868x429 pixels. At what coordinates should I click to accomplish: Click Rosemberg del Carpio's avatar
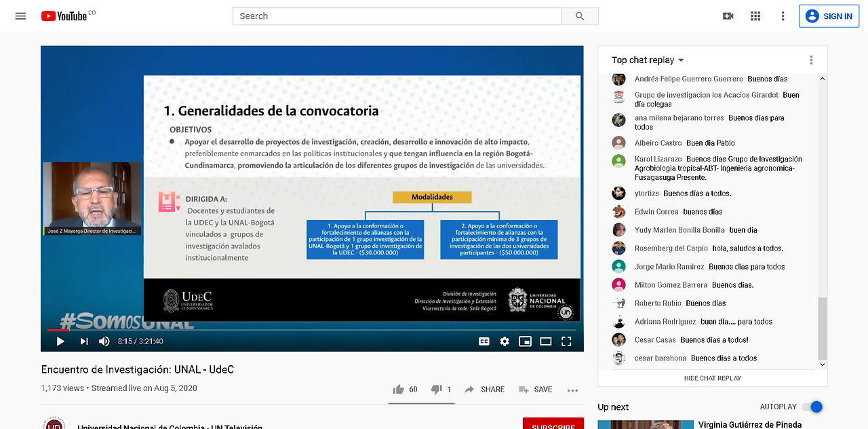(x=618, y=248)
